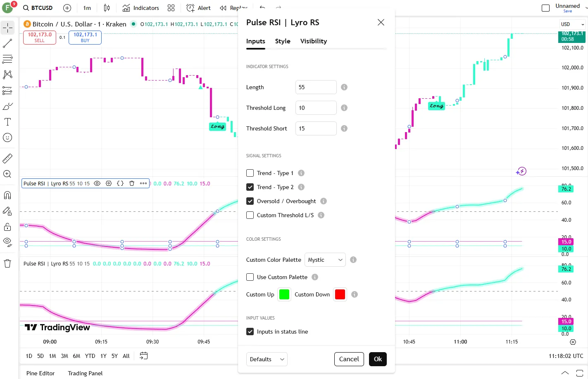588x379 pixels.
Task: Pick the red Custom Down color
Action: (x=340, y=294)
